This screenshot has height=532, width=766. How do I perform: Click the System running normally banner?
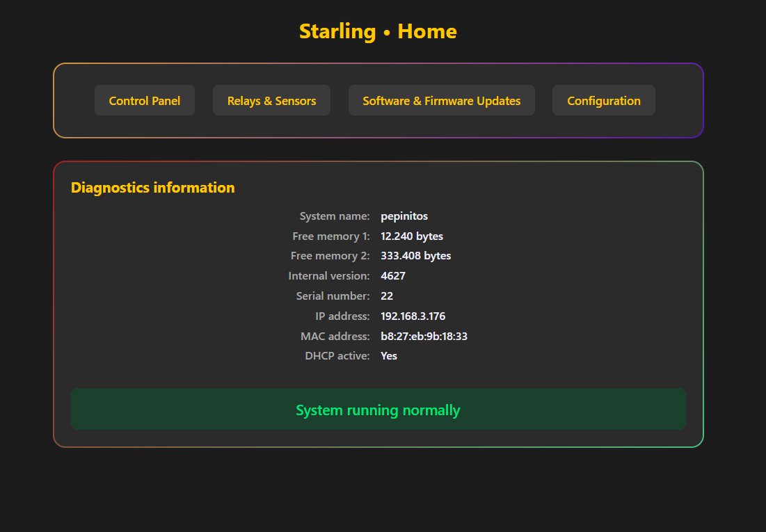pos(378,410)
